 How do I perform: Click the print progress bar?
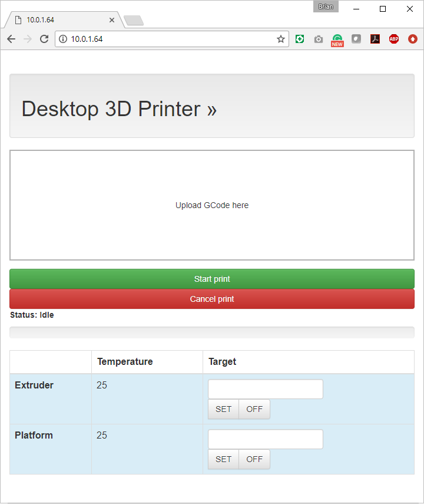[212, 332]
